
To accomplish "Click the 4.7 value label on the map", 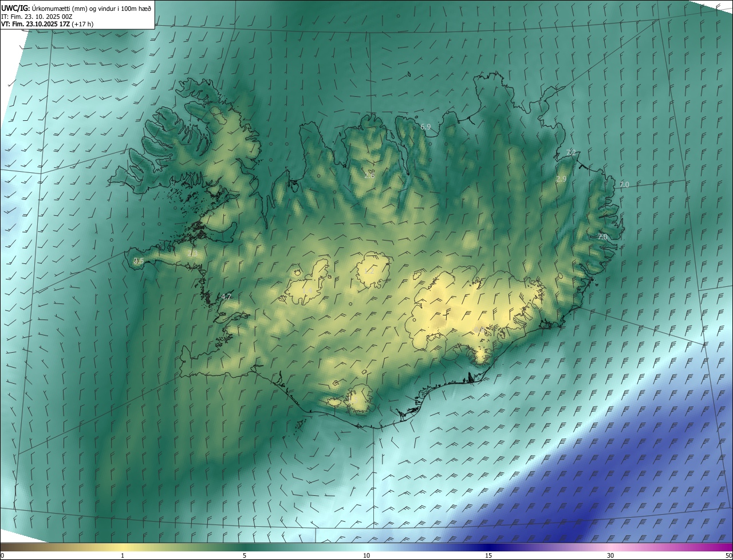I will coord(226,297).
